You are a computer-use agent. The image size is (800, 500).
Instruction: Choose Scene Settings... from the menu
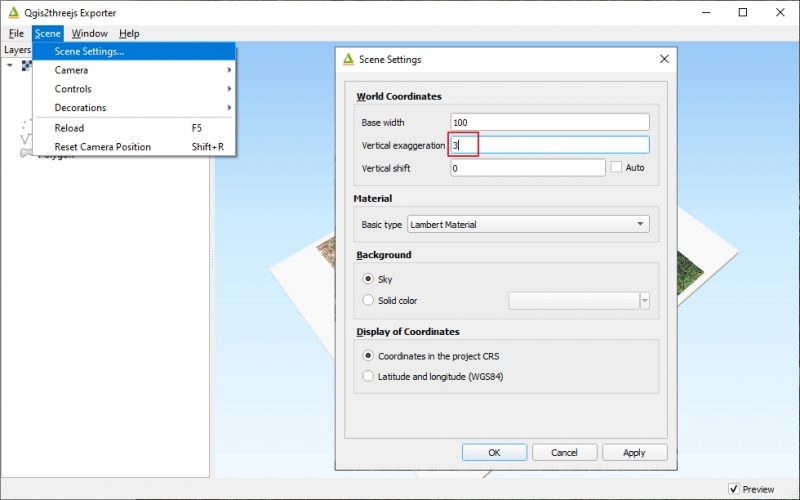tap(134, 51)
